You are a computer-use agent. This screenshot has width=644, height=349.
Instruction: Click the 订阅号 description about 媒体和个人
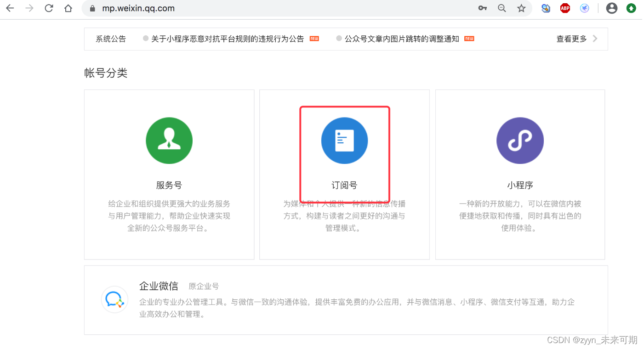[344, 216]
